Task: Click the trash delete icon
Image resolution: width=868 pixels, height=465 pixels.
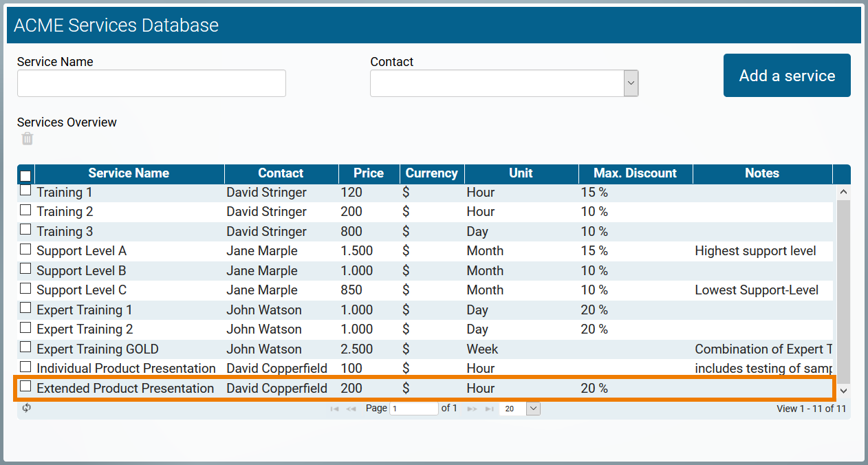Action: point(27,139)
